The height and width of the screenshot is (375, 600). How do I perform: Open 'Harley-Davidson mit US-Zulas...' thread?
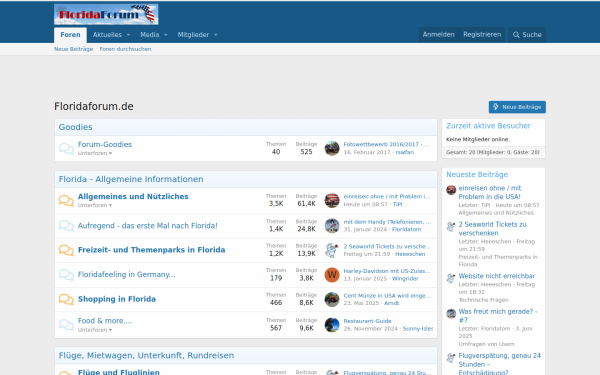coord(387,271)
